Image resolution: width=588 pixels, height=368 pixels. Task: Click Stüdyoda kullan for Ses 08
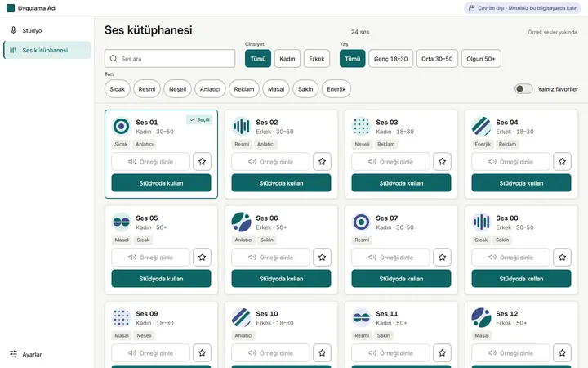point(521,279)
